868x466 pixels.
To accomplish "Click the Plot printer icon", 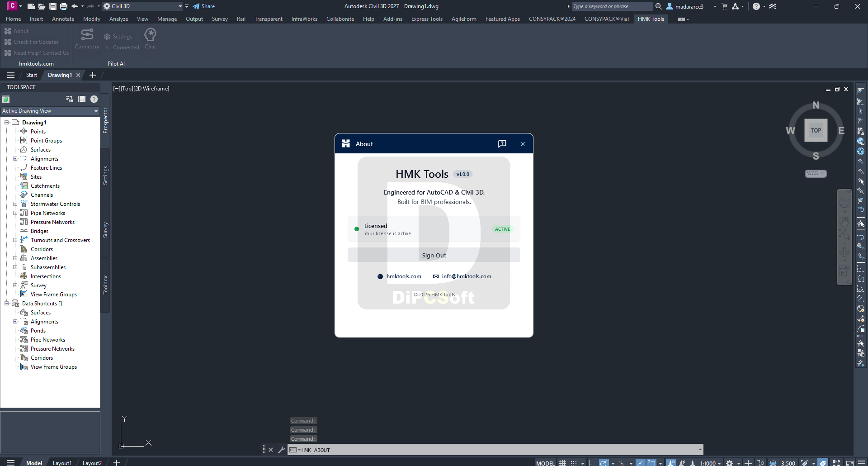I will (64, 6).
